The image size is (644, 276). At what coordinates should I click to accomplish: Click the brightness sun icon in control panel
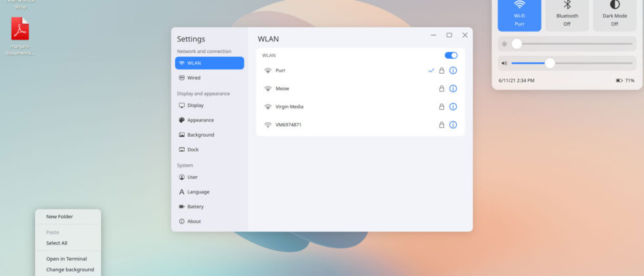pyautogui.click(x=505, y=44)
